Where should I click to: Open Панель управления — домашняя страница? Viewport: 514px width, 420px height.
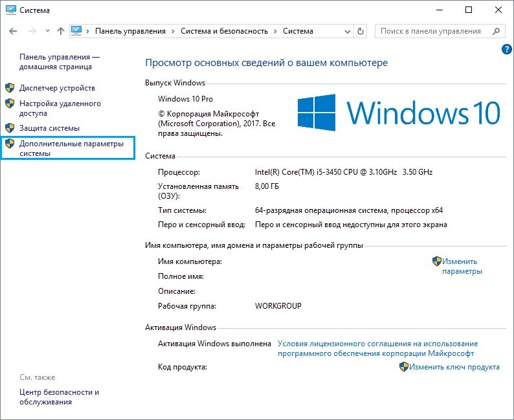pos(60,61)
